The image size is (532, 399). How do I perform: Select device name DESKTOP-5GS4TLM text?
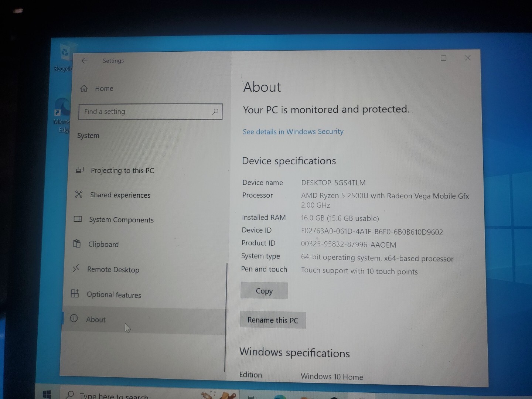click(333, 183)
